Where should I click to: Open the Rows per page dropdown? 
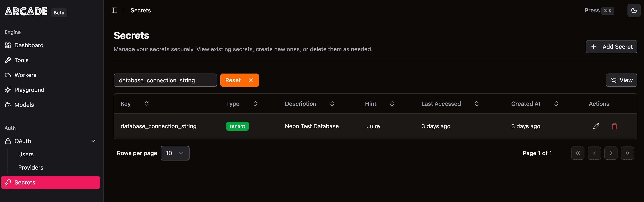point(175,153)
